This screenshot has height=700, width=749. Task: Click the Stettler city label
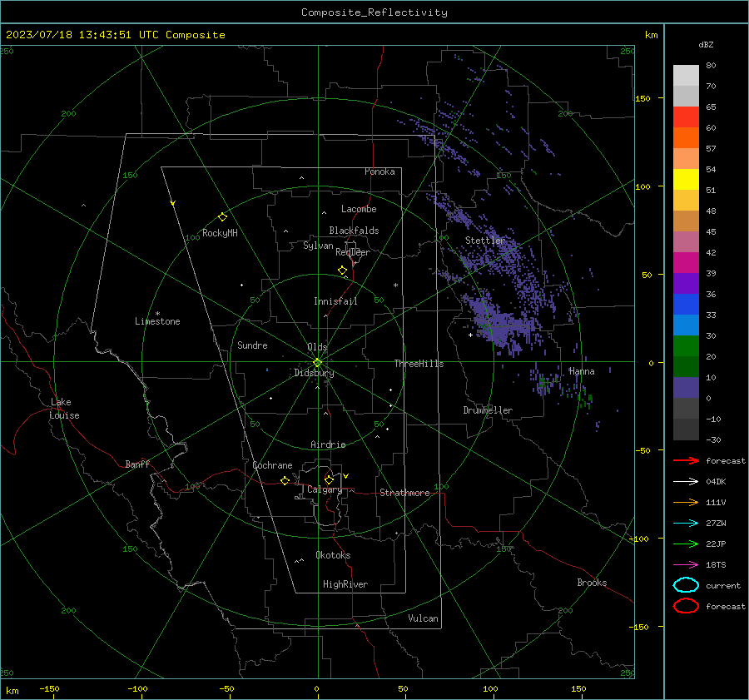coord(485,241)
